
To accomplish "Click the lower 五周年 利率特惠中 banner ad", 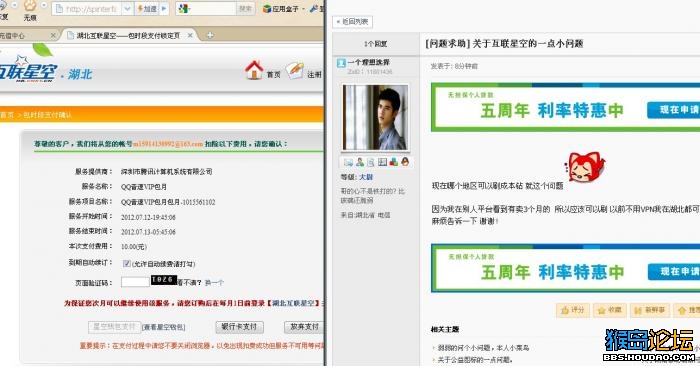I will 566,268.
